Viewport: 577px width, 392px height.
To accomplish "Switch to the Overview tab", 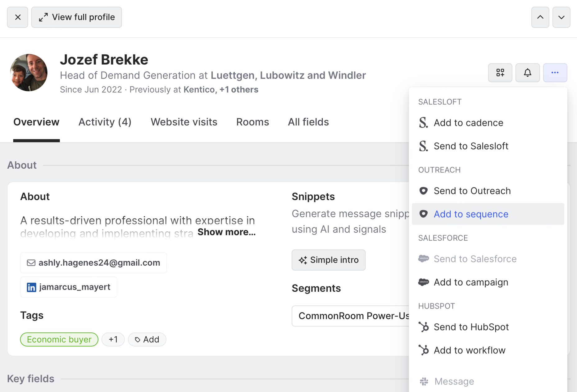I will 36,122.
